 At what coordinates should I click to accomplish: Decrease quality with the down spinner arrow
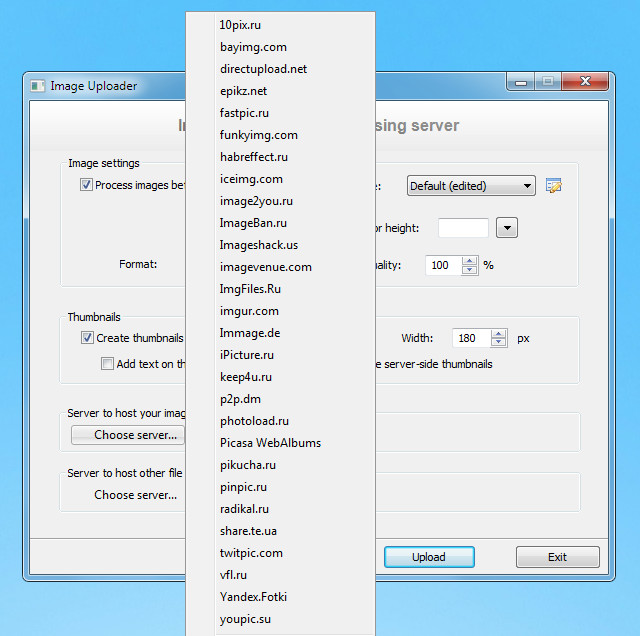coord(470,270)
